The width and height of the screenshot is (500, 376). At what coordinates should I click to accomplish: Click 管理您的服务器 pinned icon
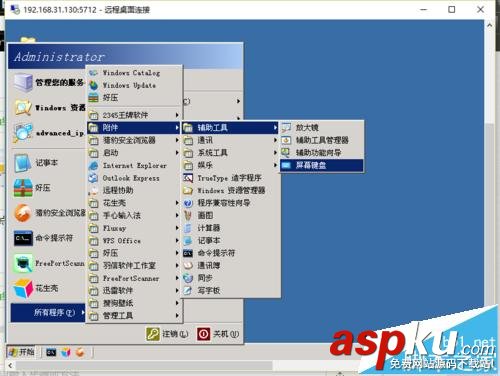[23, 82]
